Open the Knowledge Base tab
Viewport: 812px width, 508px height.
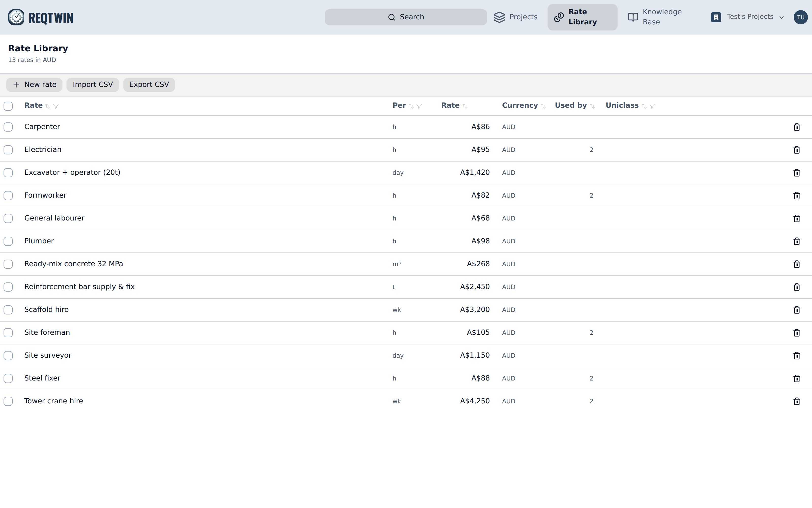(659, 17)
